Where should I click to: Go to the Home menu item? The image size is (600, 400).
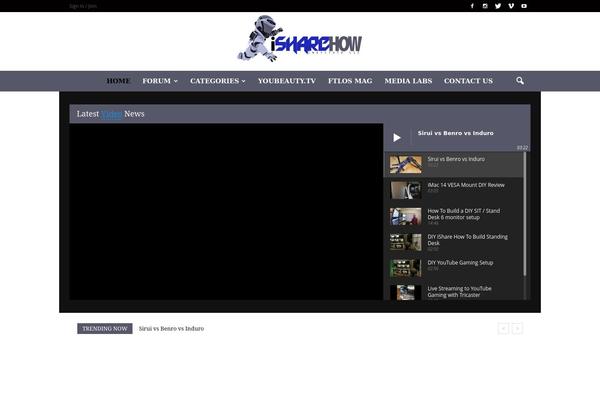coord(119,81)
